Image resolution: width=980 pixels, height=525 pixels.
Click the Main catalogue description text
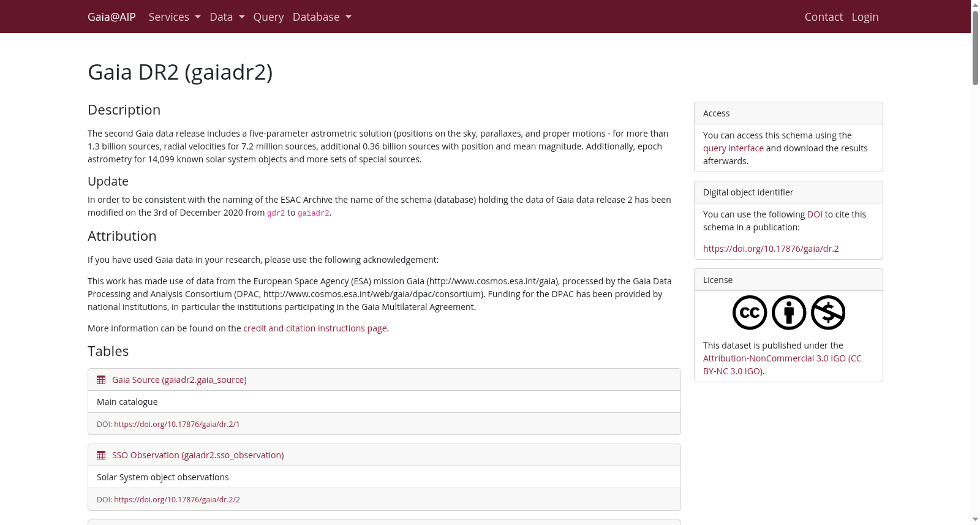pos(127,402)
